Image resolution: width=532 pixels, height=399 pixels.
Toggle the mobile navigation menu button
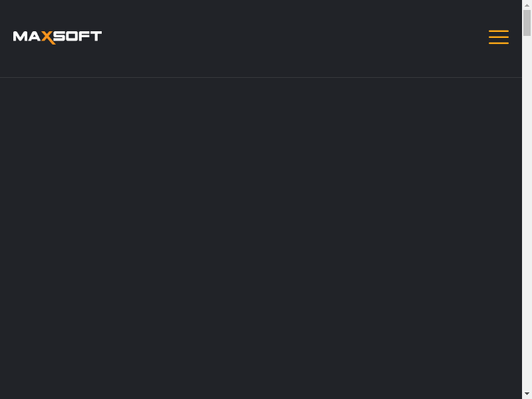point(499,37)
